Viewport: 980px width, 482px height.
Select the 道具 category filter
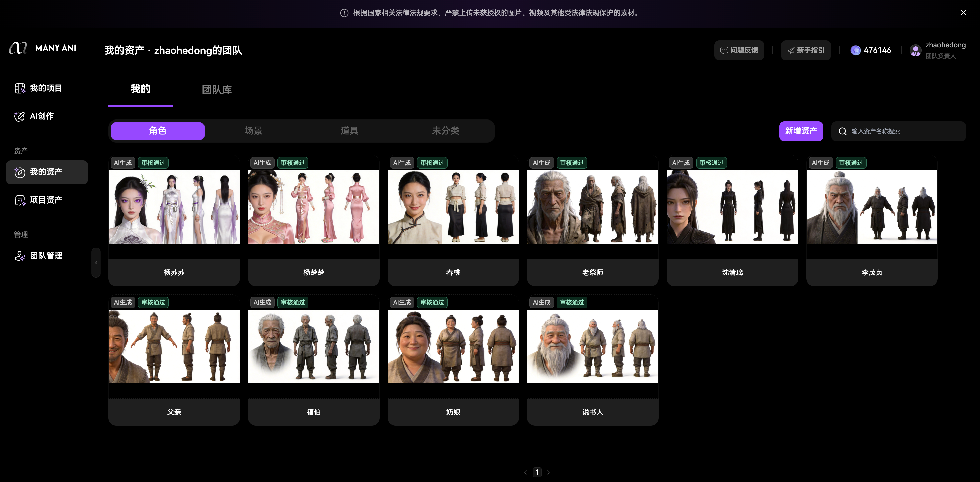click(349, 131)
